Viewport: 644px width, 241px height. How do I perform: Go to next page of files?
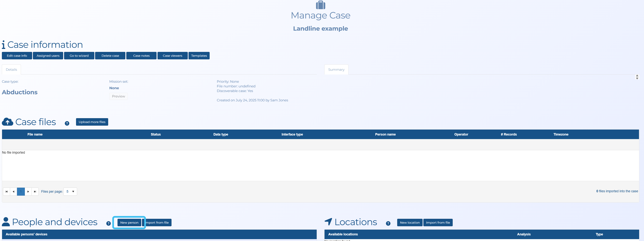click(x=28, y=192)
